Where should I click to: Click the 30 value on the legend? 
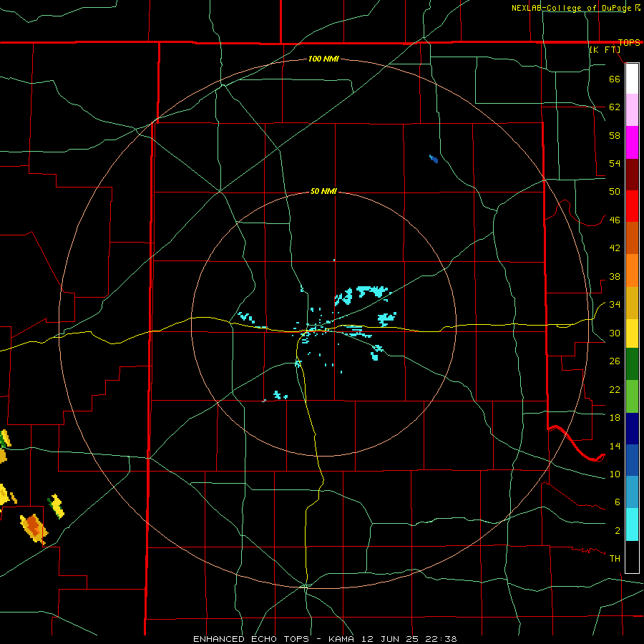[615, 333]
